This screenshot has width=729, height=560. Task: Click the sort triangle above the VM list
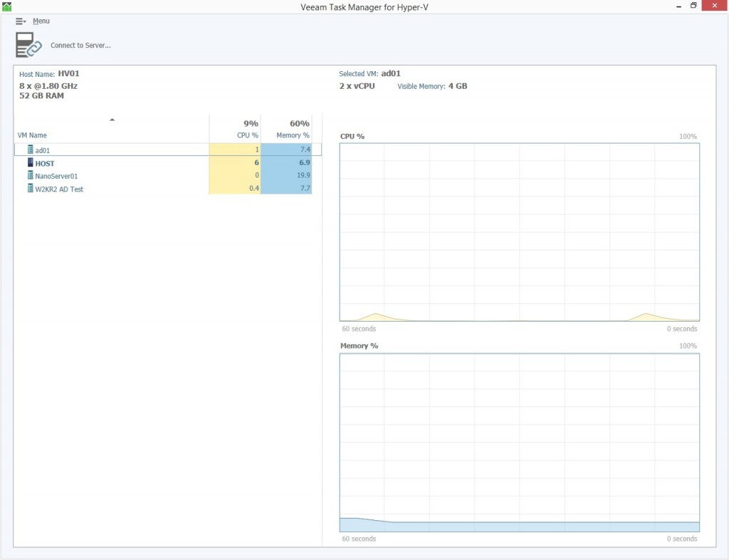[x=112, y=120]
